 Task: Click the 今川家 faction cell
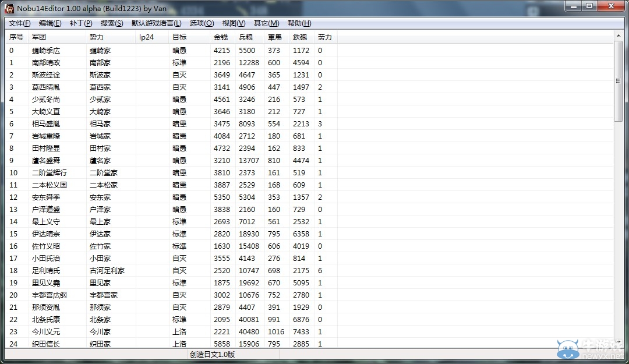click(x=100, y=332)
